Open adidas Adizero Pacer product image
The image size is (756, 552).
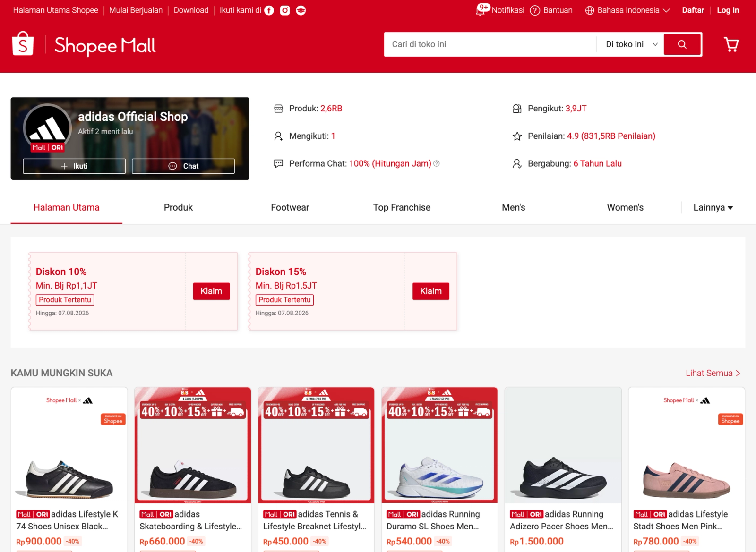[x=563, y=445]
